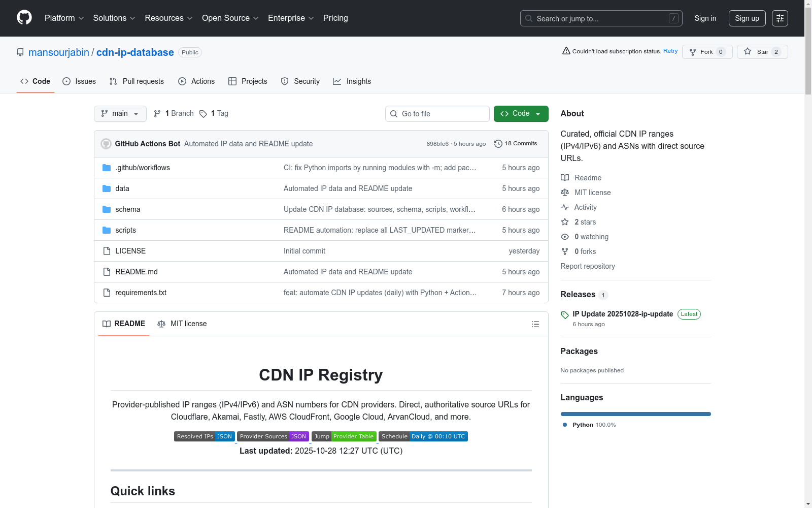Image resolution: width=812 pixels, height=508 pixels.
Task: Click the data folder icon
Action: [107, 188]
